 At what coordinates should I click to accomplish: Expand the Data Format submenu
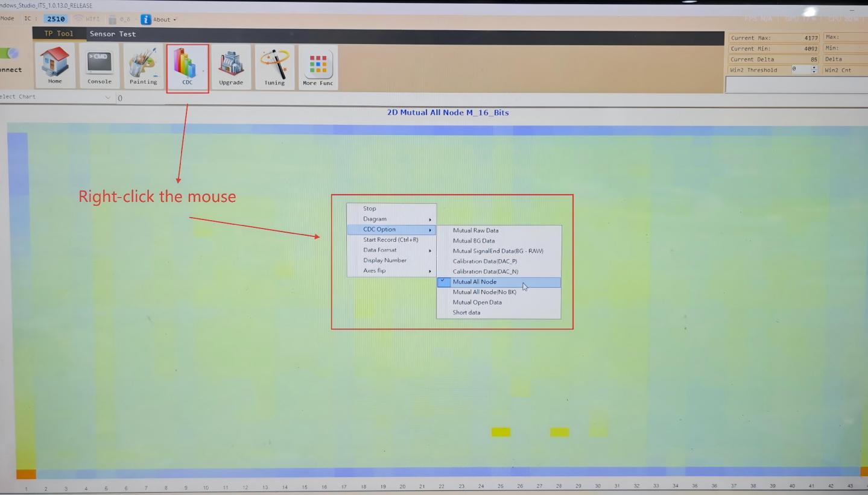pos(391,250)
